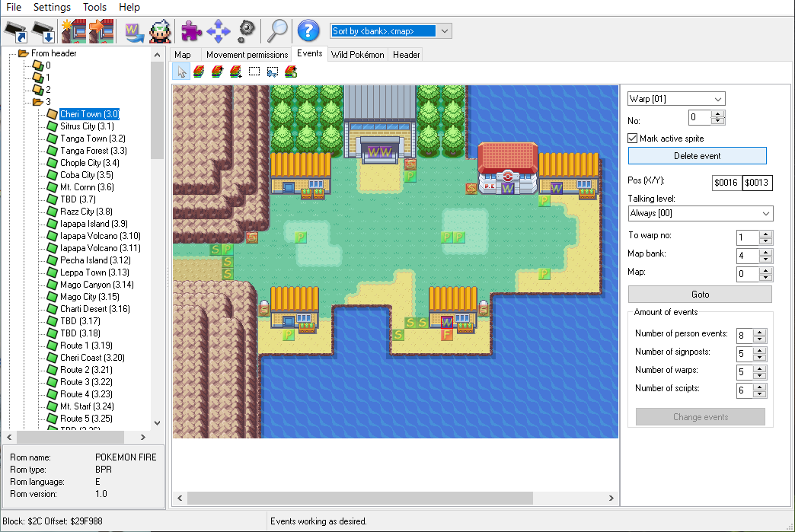Click the Change events button
795x532 pixels.
pyautogui.click(x=700, y=417)
